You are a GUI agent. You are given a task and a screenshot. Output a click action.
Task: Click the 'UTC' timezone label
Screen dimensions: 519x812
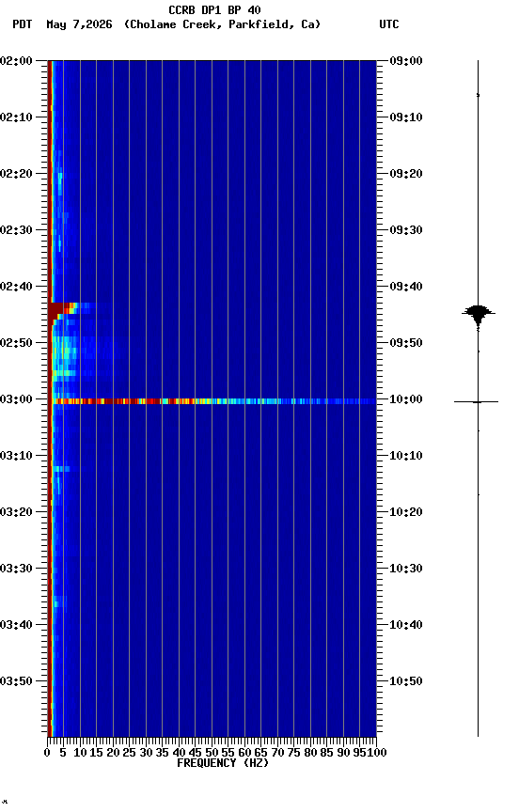click(389, 24)
